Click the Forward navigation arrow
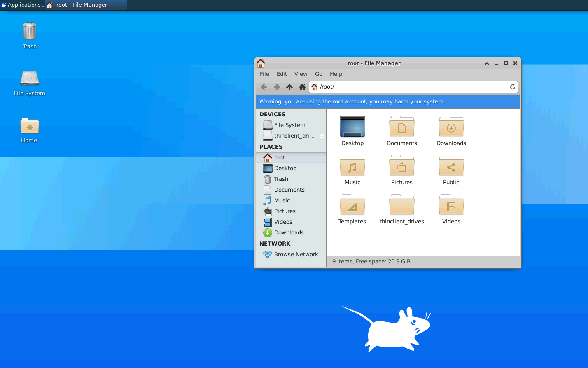Viewport: 588px width, 368px height. [x=276, y=87]
